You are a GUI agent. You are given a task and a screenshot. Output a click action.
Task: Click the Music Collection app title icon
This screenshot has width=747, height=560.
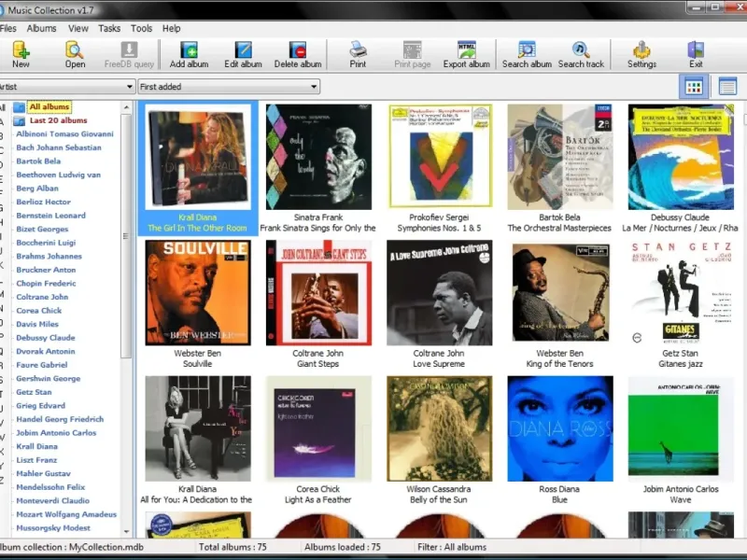pos(2,10)
